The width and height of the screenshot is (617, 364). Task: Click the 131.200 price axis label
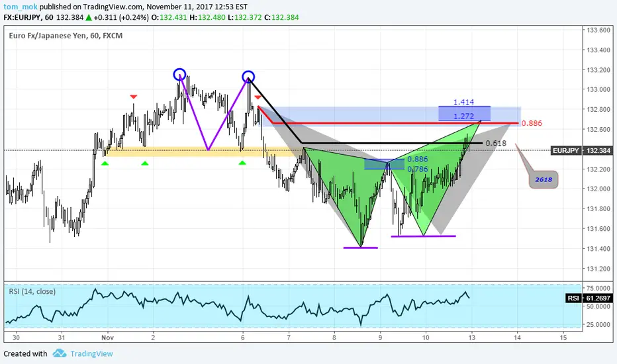coord(598,269)
